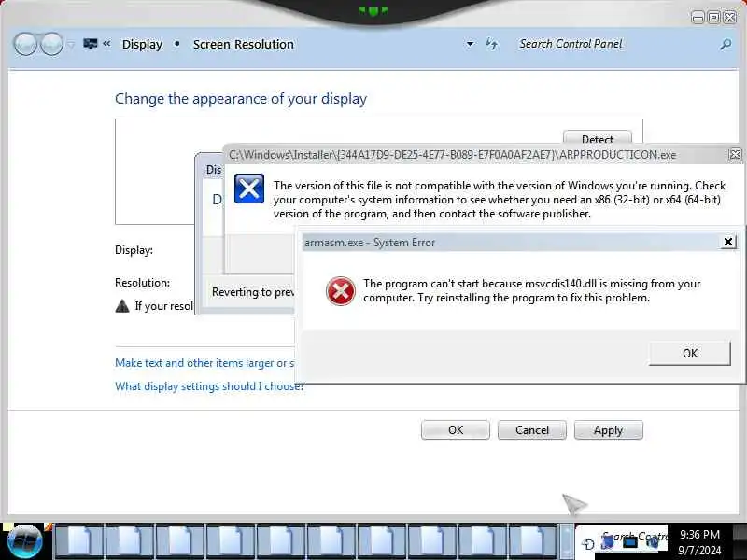Open the separator between Display and Screen Resolution

click(x=177, y=43)
